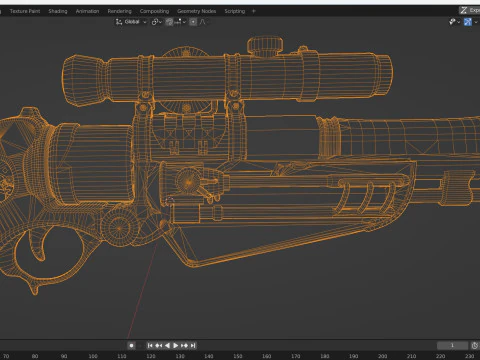Click frame 150 on the timeline ruler
The height and width of the screenshot is (360, 480).
tap(238, 356)
